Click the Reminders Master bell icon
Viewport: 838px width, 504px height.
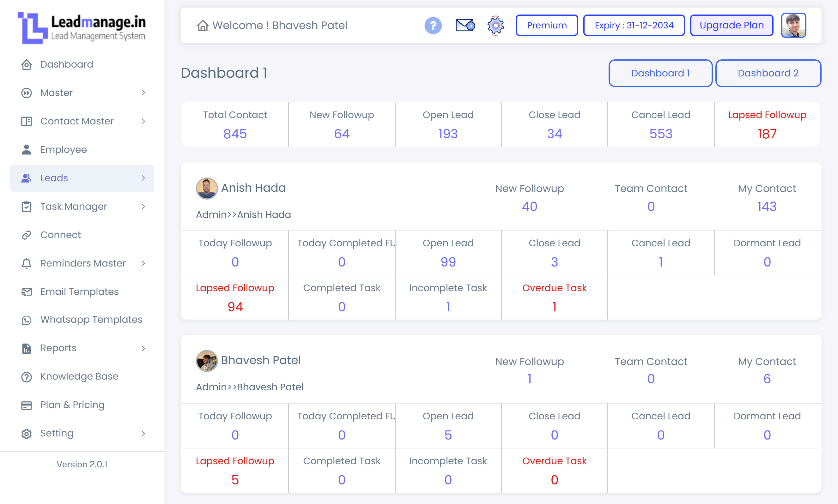tap(27, 263)
